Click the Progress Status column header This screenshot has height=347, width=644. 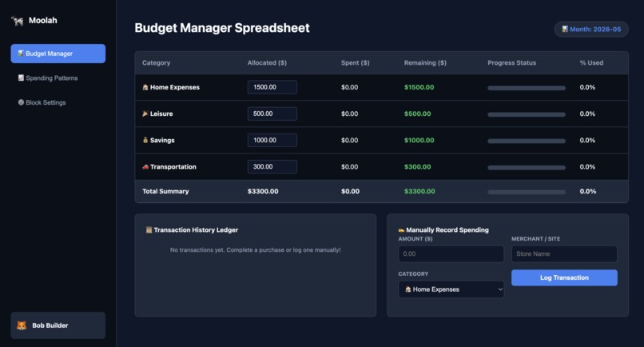tap(511, 63)
